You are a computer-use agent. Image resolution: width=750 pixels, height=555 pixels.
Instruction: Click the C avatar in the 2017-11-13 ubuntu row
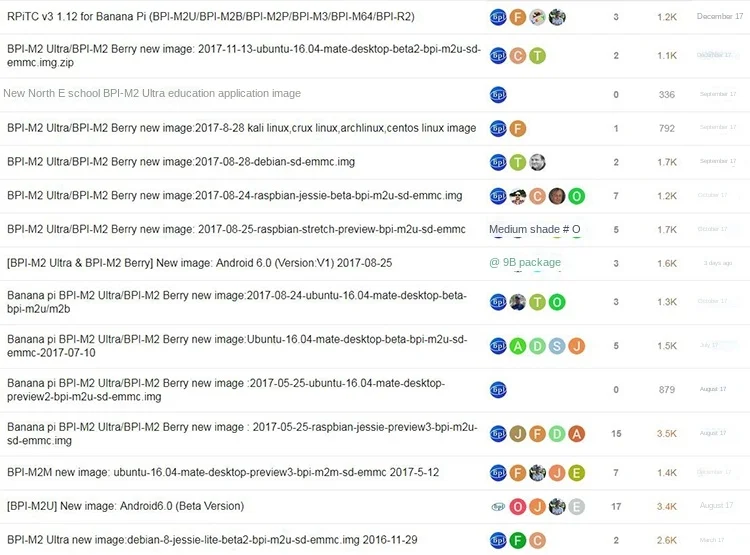tap(518, 56)
